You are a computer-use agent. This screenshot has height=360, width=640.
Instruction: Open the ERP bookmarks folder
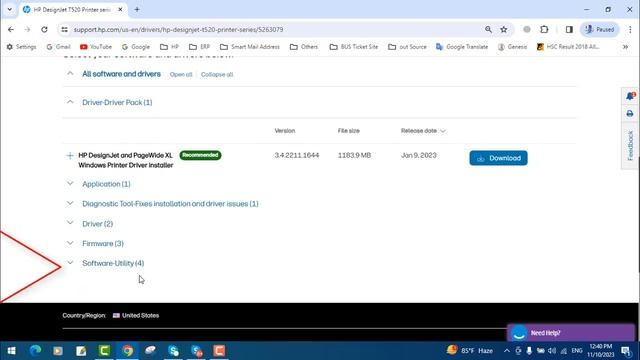pos(200,47)
